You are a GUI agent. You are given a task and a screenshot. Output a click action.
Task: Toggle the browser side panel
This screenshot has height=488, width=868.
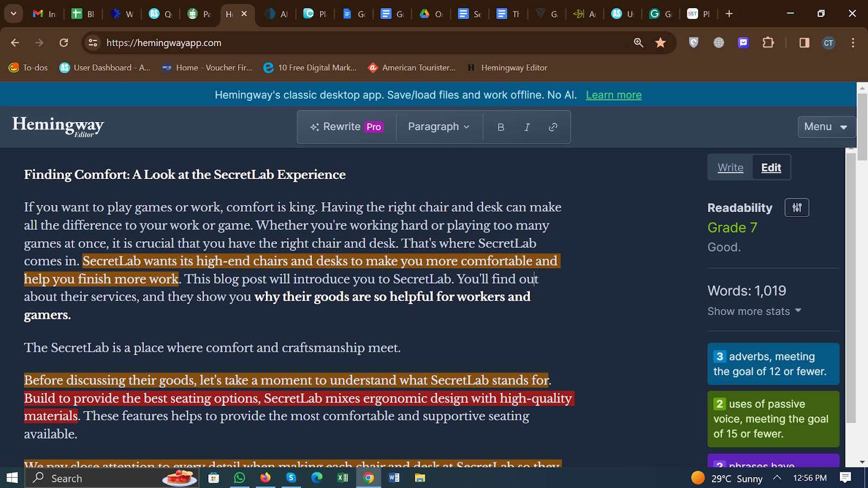pyautogui.click(x=804, y=43)
